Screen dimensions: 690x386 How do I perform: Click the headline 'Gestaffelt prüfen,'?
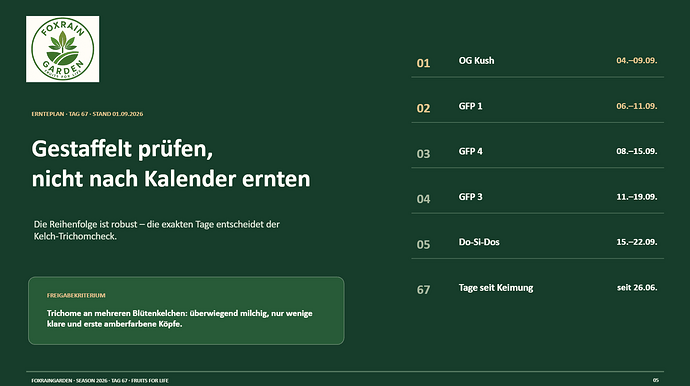pyautogui.click(x=122, y=149)
